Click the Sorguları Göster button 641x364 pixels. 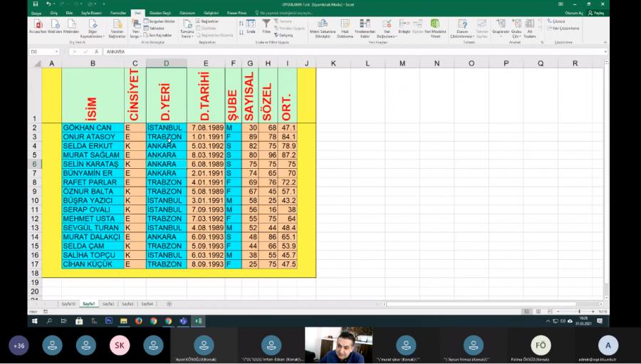pos(160,21)
